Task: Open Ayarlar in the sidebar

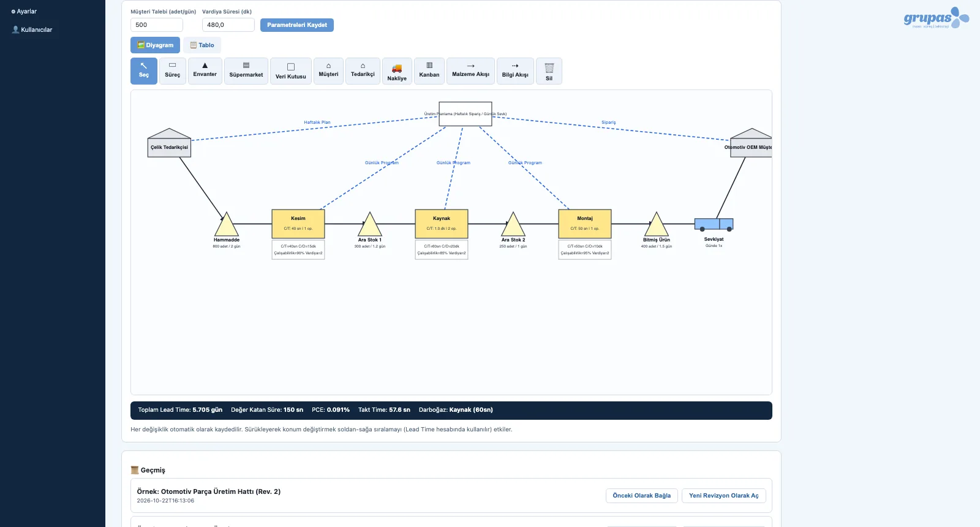Action: click(x=24, y=12)
